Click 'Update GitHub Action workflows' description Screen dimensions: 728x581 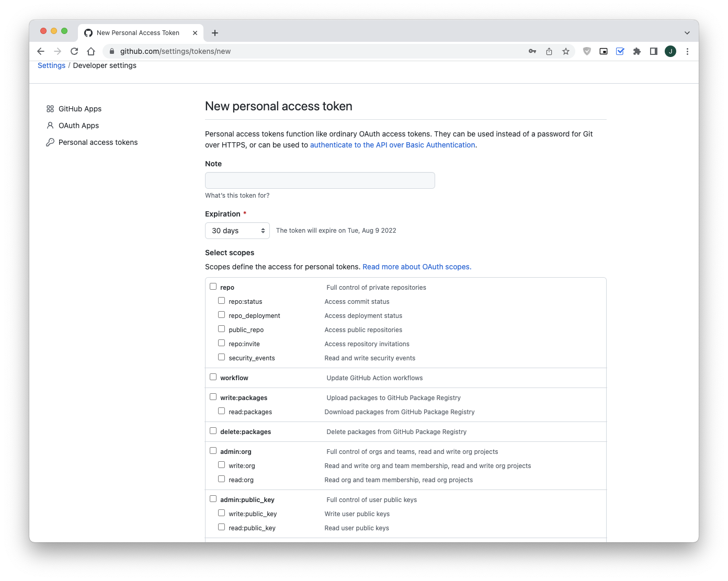(374, 378)
